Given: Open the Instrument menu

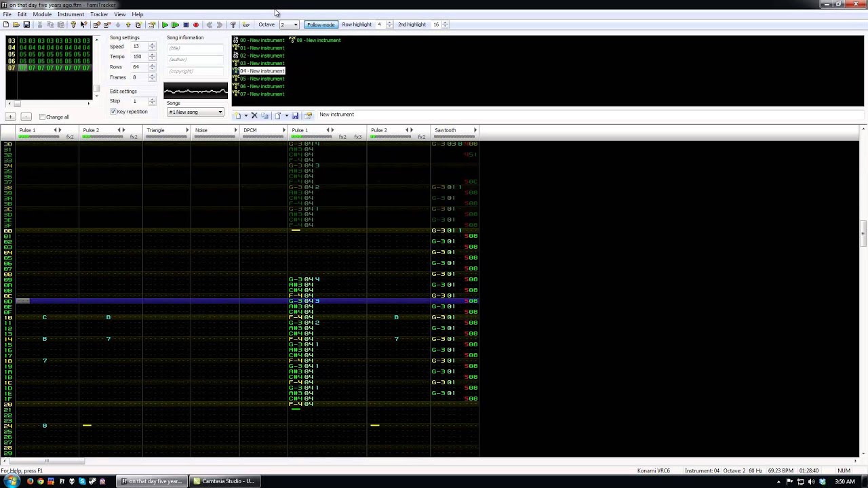Looking at the screenshot, I should [71, 14].
